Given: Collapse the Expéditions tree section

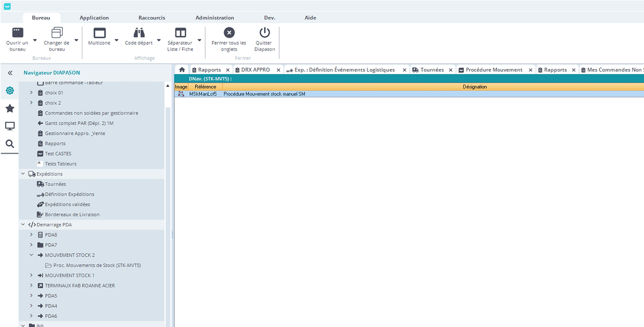Looking at the screenshot, I should (x=23, y=174).
